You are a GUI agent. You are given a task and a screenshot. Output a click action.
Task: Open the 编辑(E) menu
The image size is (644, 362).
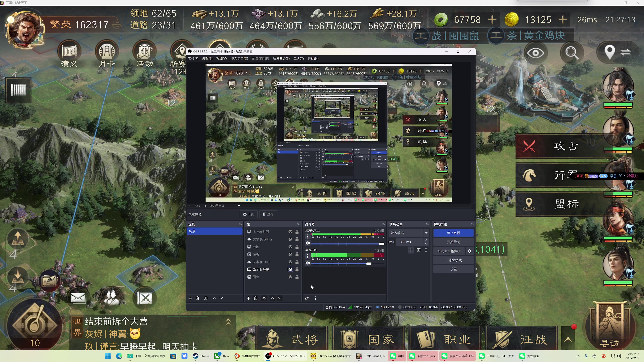click(x=207, y=58)
